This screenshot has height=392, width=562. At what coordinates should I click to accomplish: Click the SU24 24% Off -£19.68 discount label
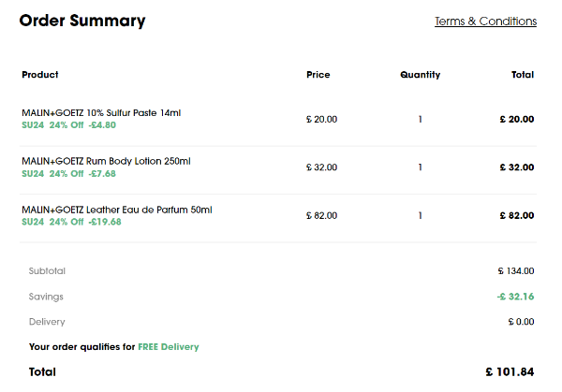[x=72, y=222]
